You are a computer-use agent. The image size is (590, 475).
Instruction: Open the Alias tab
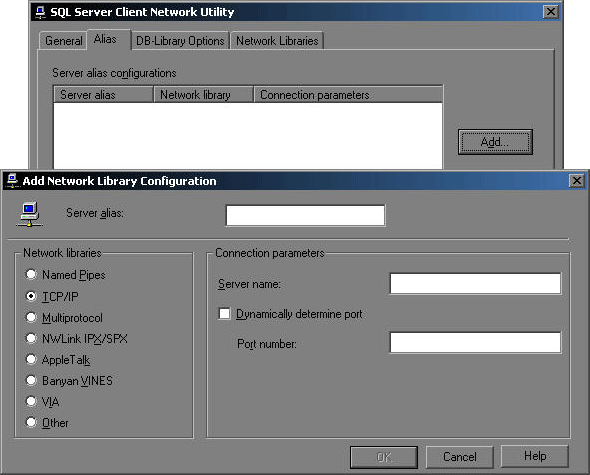(x=109, y=39)
